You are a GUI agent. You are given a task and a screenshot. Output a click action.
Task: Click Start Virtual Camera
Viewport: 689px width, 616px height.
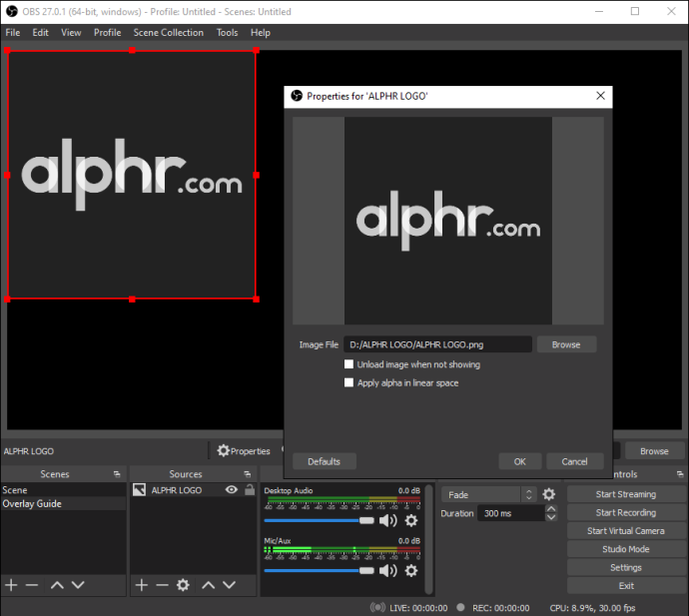click(626, 531)
